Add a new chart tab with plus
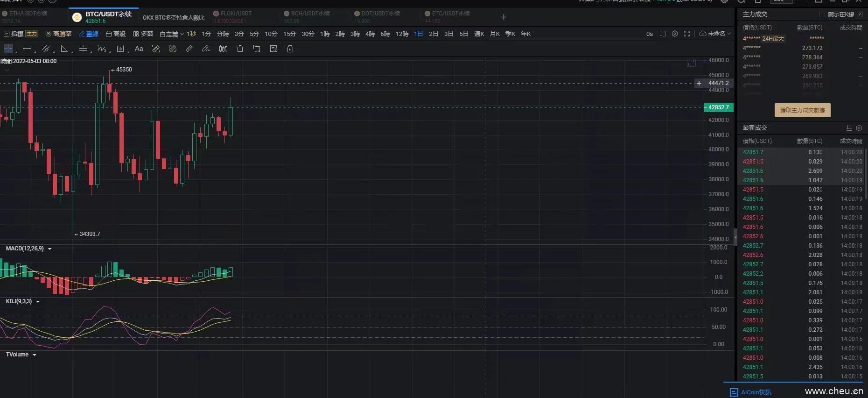This screenshot has width=868, height=398. point(504,17)
